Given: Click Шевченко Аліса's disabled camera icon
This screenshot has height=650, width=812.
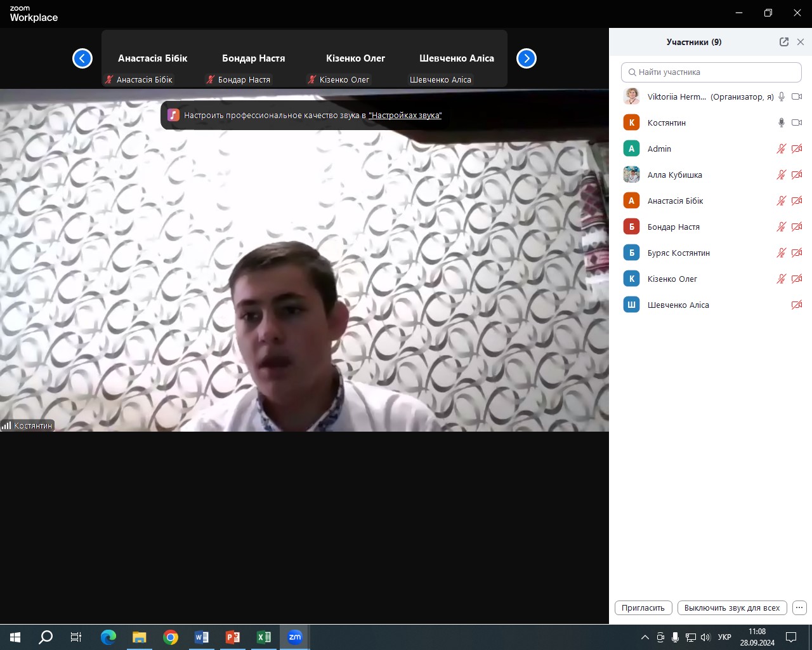Looking at the screenshot, I should coord(797,305).
